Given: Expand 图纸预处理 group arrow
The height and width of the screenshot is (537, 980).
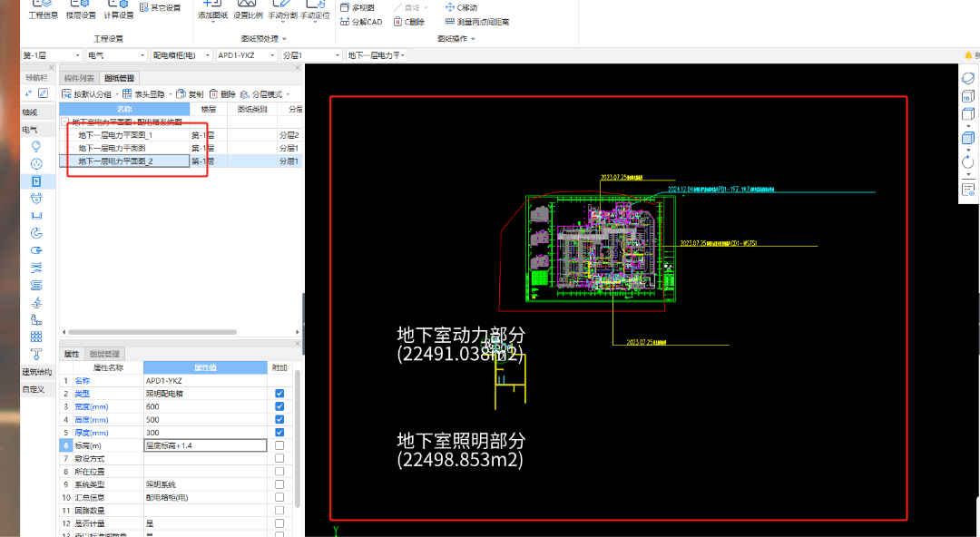Looking at the screenshot, I should [284, 39].
